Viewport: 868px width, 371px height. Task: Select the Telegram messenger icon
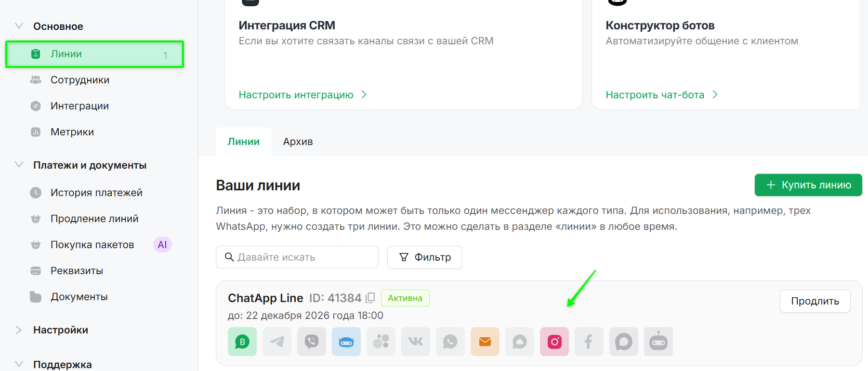coord(277,342)
